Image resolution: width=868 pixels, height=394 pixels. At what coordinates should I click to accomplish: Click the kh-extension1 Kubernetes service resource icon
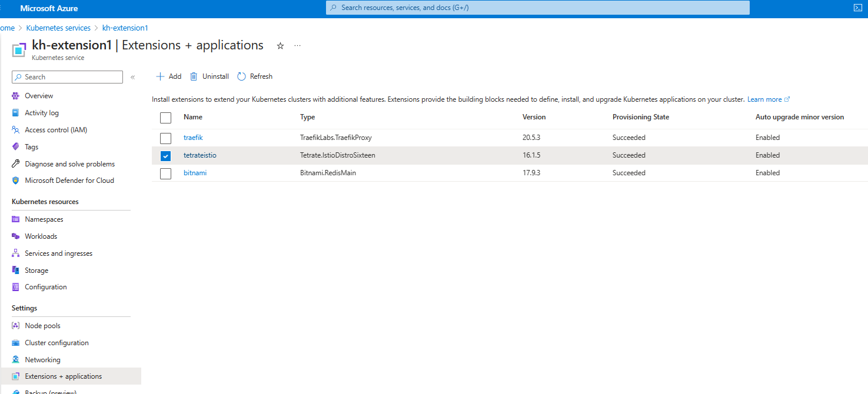[19, 49]
